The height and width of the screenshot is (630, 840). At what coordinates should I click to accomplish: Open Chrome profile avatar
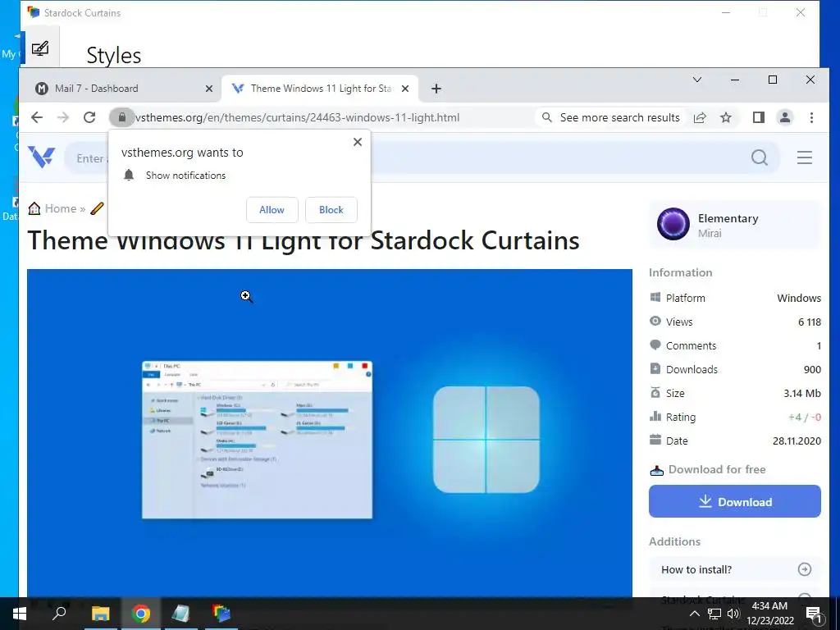click(785, 117)
